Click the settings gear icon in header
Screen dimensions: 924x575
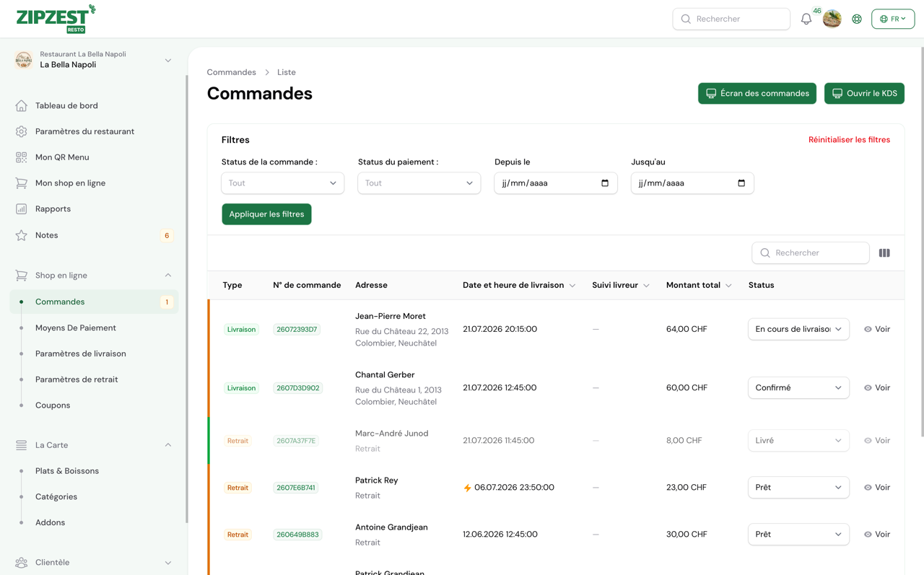857,19
